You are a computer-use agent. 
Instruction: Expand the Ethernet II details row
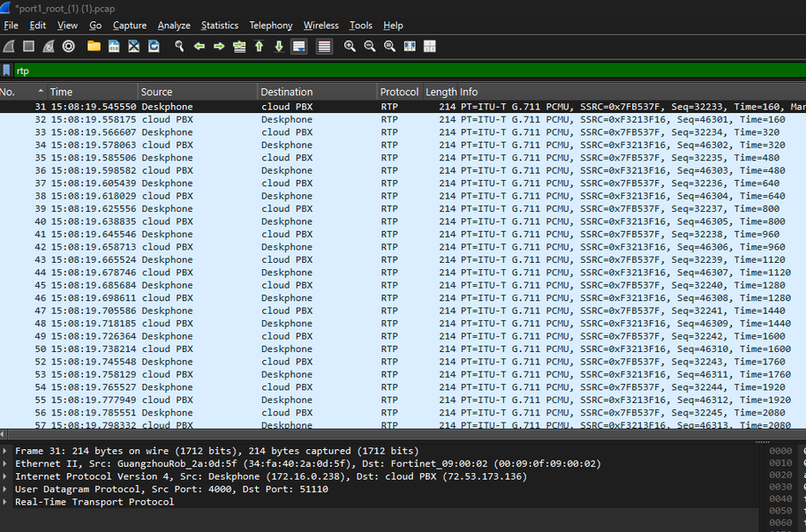coord(7,463)
